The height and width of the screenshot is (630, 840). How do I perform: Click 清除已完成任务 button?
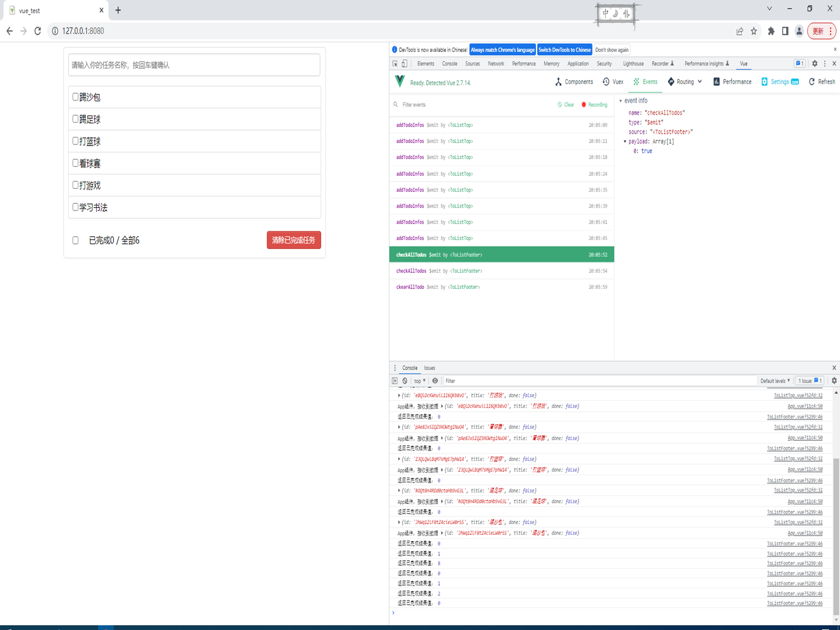click(294, 240)
